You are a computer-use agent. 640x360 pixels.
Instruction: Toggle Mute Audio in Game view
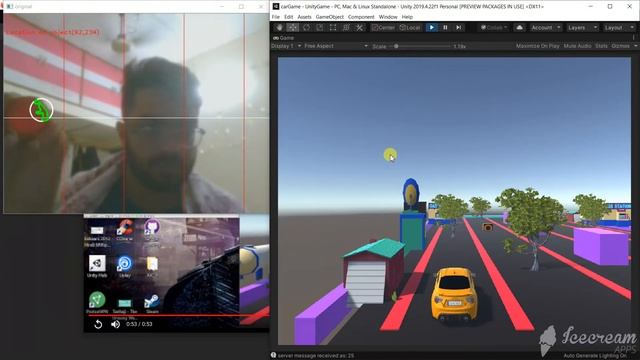pyautogui.click(x=578, y=46)
